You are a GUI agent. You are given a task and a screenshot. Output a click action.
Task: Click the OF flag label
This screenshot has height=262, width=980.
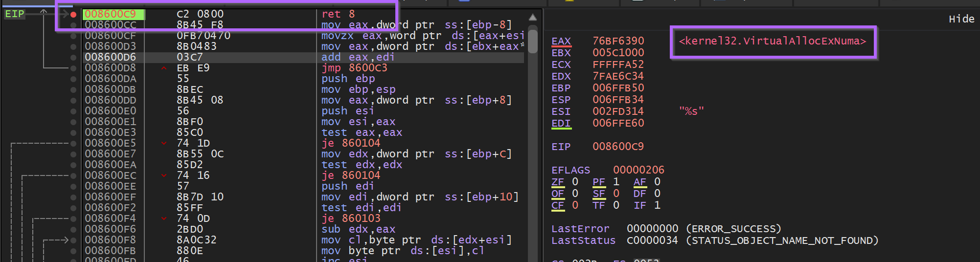[x=558, y=194]
